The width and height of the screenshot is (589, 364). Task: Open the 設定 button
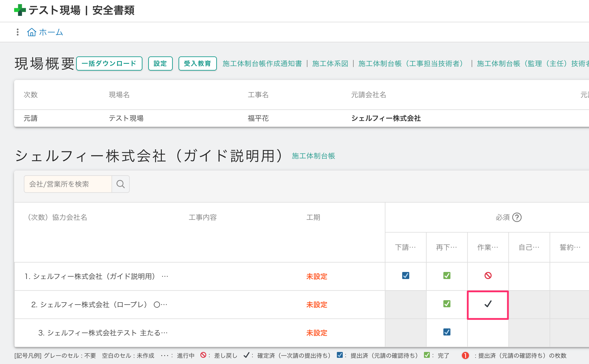pyautogui.click(x=160, y=64)
